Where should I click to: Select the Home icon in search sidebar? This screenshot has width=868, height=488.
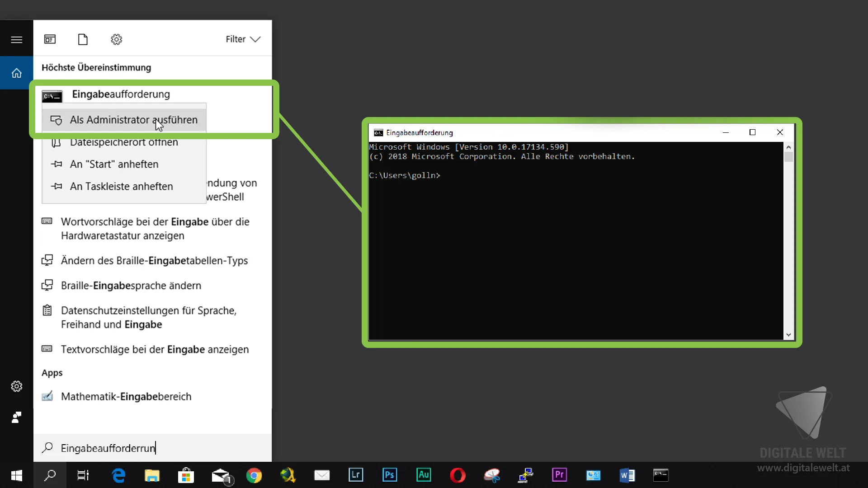coord(16,73)
